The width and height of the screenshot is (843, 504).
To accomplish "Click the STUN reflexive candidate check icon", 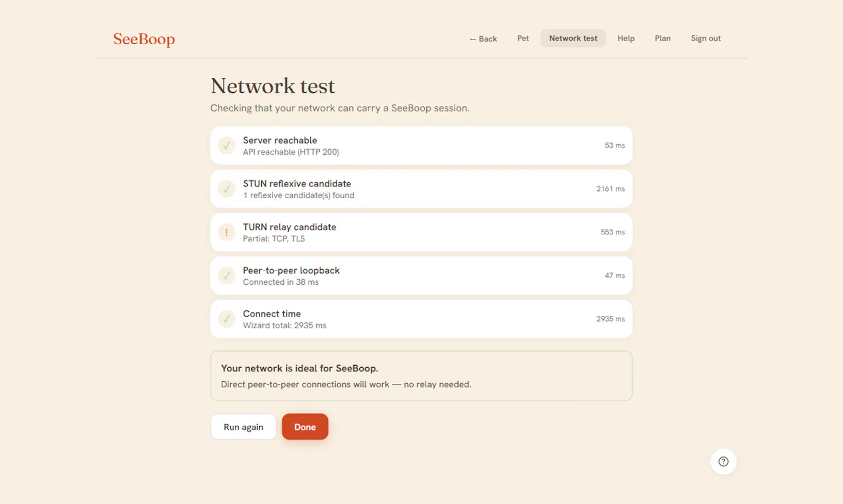I will 227,189.
